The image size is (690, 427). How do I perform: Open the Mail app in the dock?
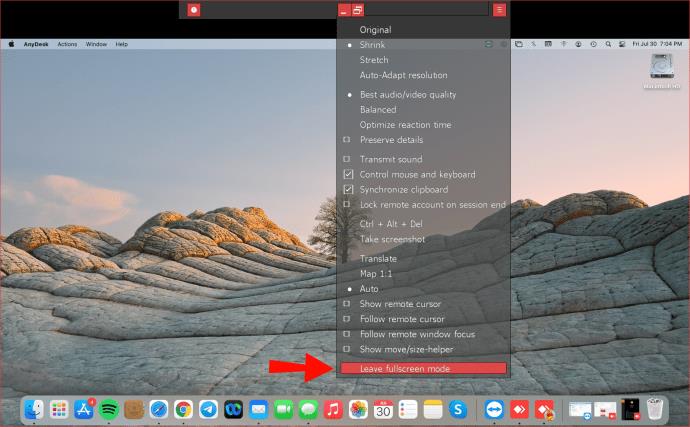pos(258,409)
